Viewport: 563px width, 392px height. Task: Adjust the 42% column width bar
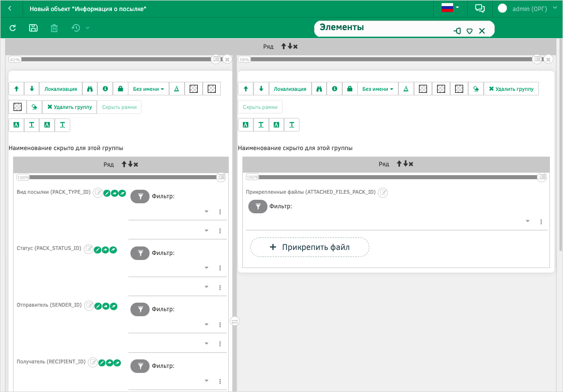(x=115, y=59)
